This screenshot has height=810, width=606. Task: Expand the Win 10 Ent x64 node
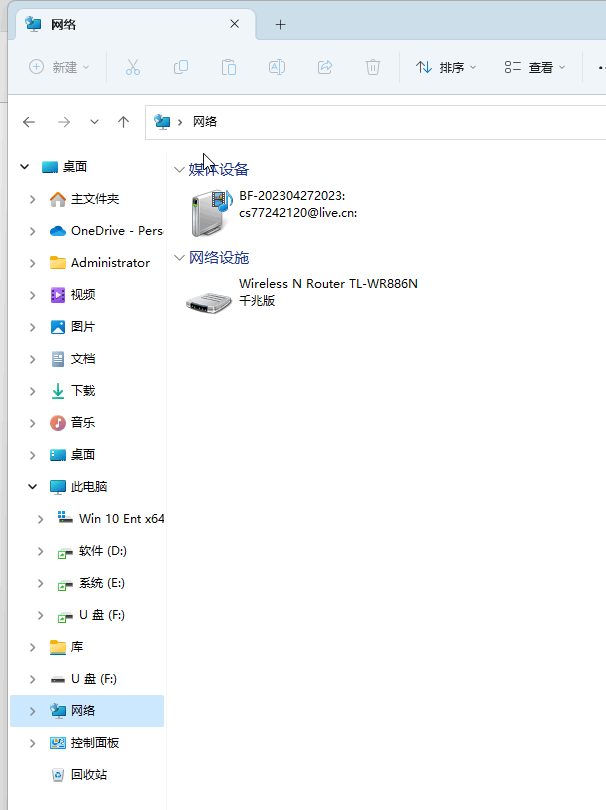point(40,519)
